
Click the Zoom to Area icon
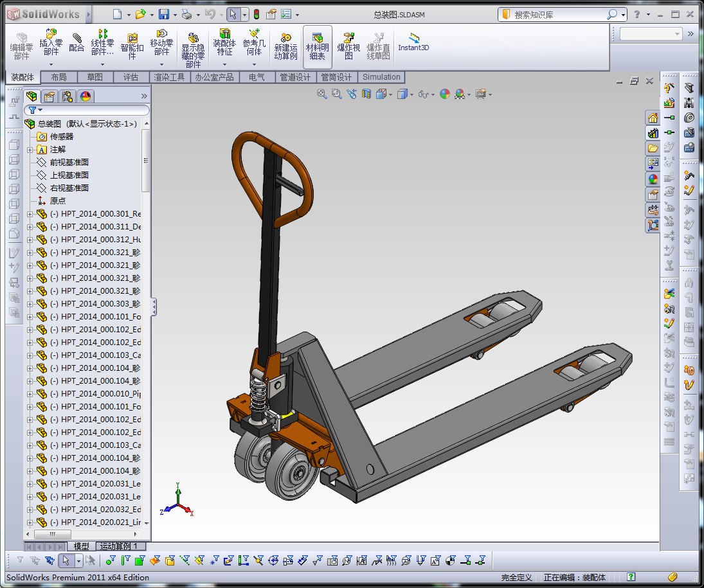click(x=336, y=94)
